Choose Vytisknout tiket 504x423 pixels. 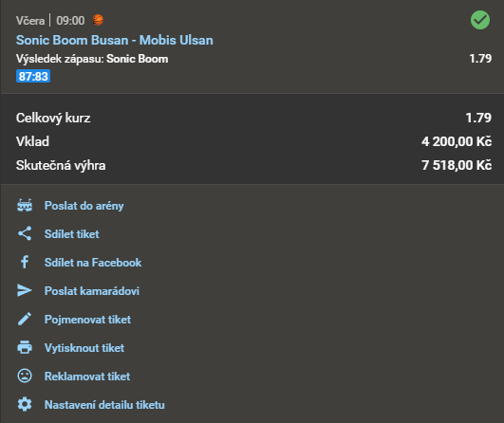84,347
